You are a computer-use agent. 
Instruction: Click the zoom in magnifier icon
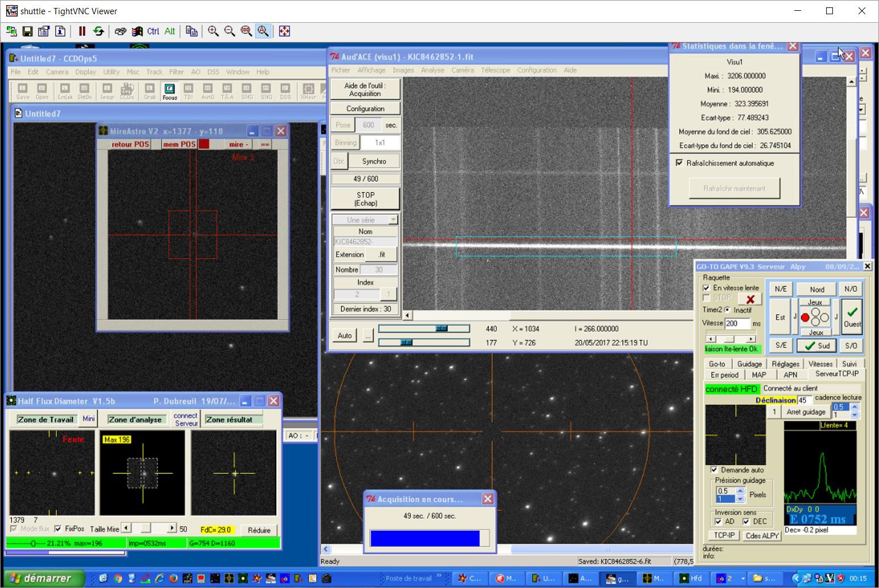pos(213,31)
